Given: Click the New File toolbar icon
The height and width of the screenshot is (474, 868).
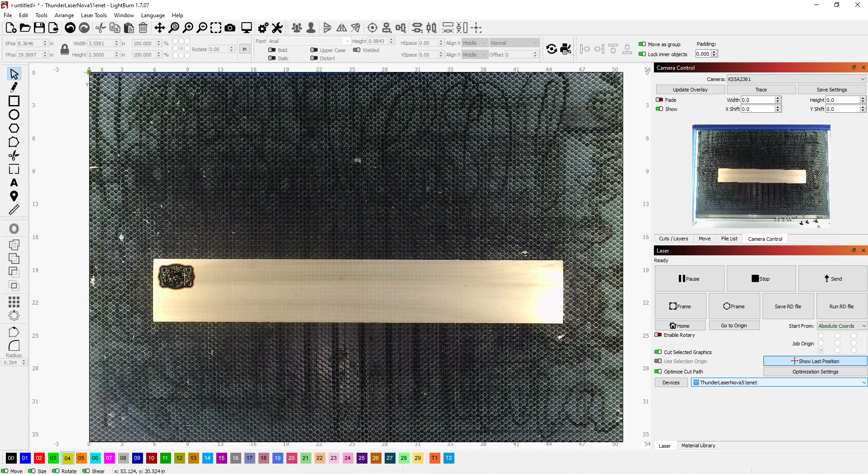Looking at the screenshot, I should tap(11, 28).
